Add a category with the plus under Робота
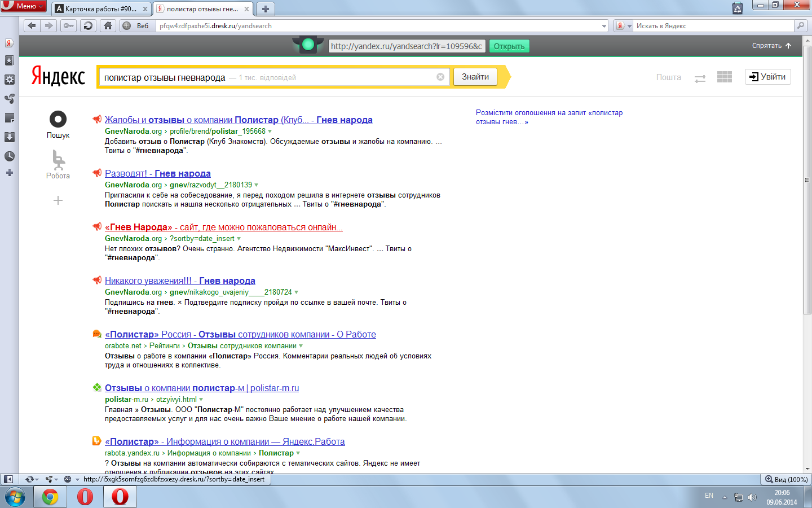The height and width of the screenshot is (508, 812). [58, 200]
